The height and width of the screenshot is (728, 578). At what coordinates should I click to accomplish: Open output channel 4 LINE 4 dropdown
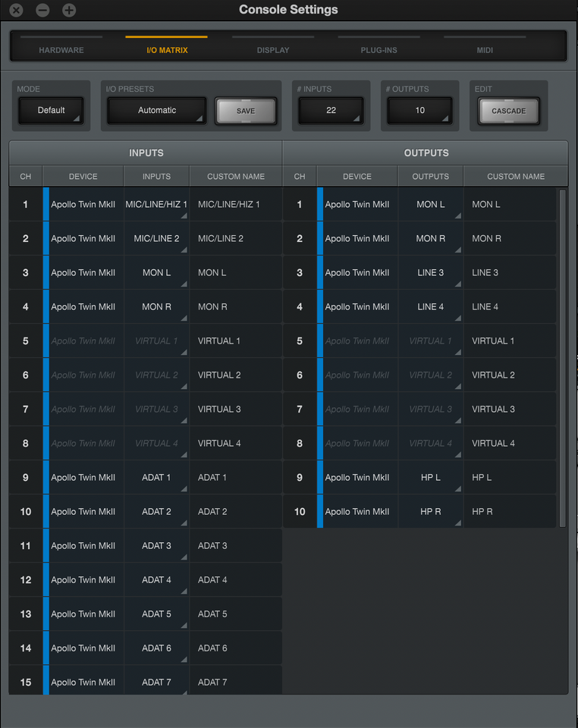430,307
